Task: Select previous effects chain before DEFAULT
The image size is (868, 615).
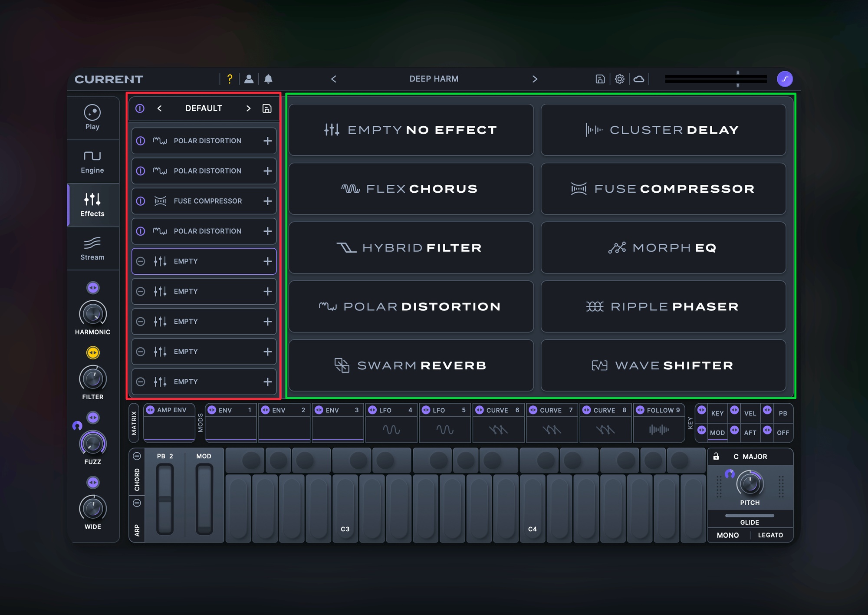Action: tap(159, 109)
